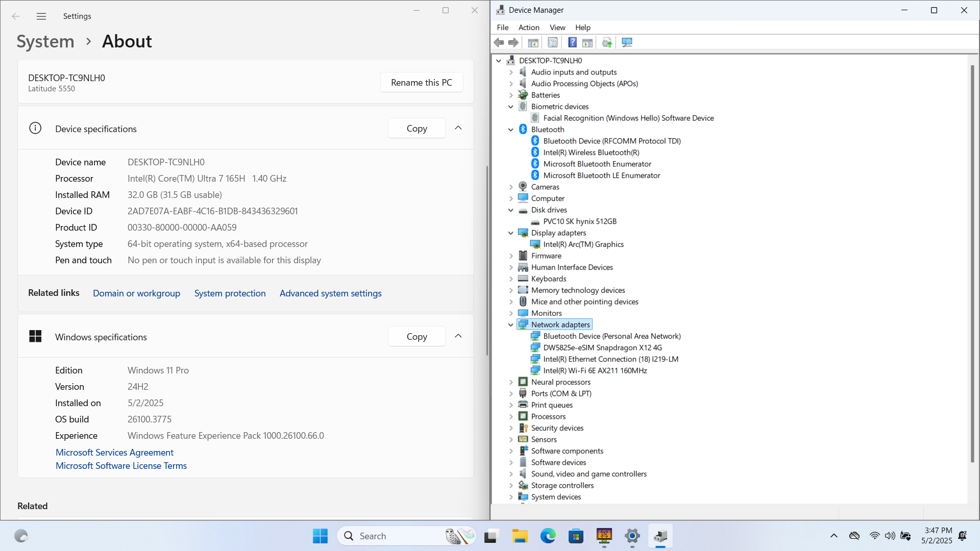Collapse the Device specifications section chevron
This screenshot has height=551, width=980.
(x=458, y=128)
